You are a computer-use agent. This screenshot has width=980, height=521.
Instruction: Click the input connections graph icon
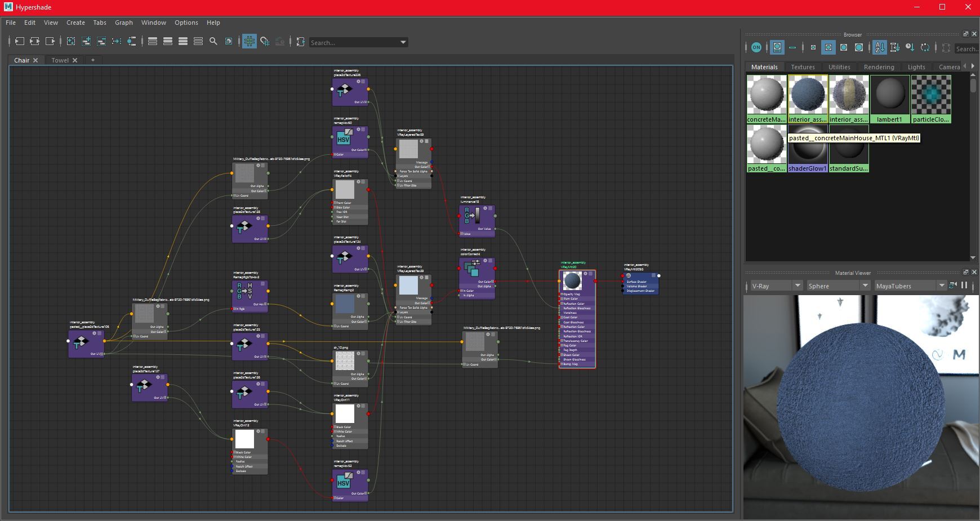(x=20, y=41)
